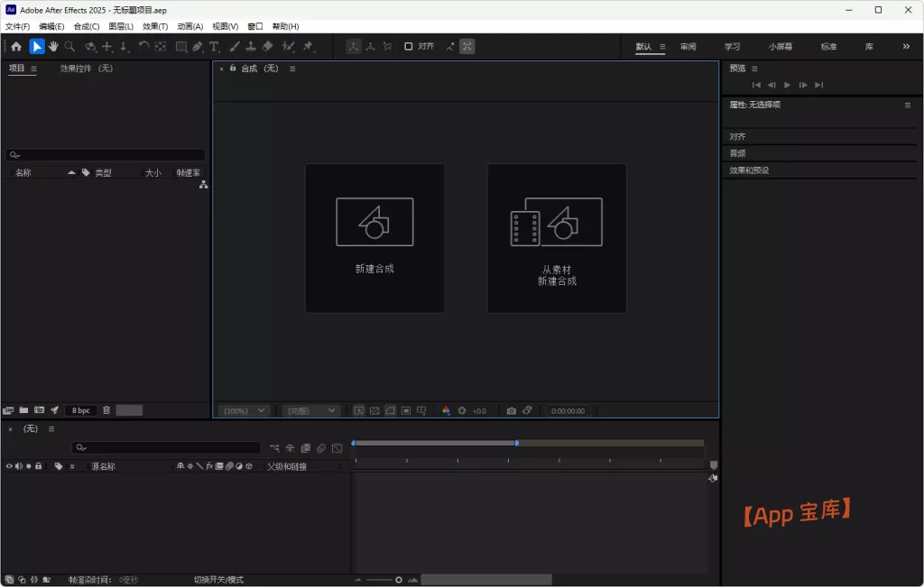Toggle 切换开关/模式 in timeline
Viewport: 924px width, 587px height.
218,580
